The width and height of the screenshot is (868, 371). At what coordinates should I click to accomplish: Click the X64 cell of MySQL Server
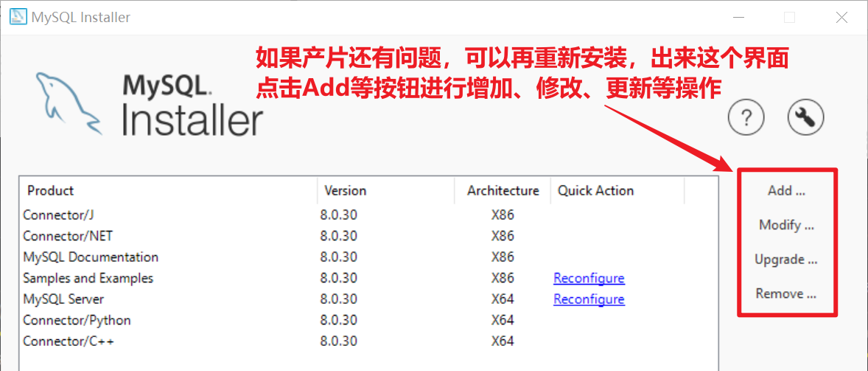(503, 299)
